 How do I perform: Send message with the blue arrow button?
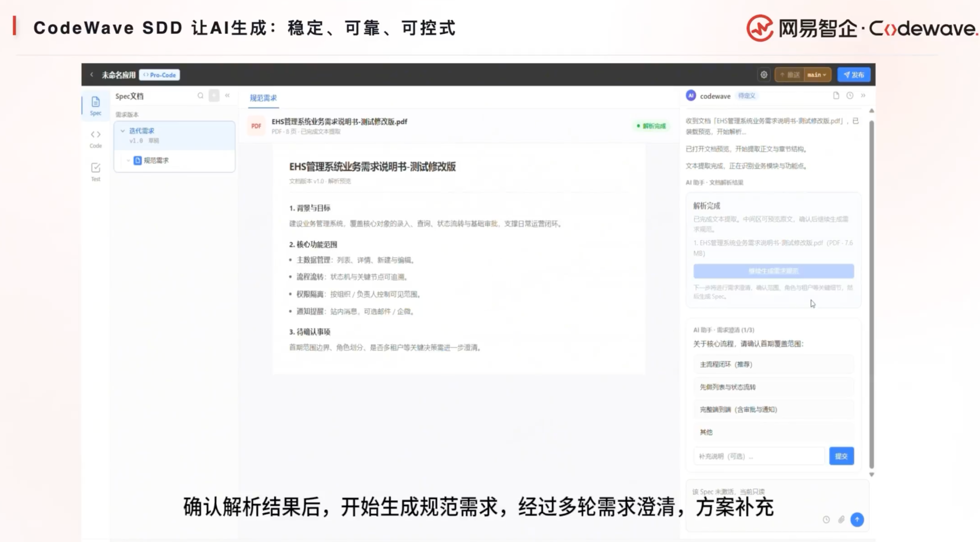coord(857,519)
